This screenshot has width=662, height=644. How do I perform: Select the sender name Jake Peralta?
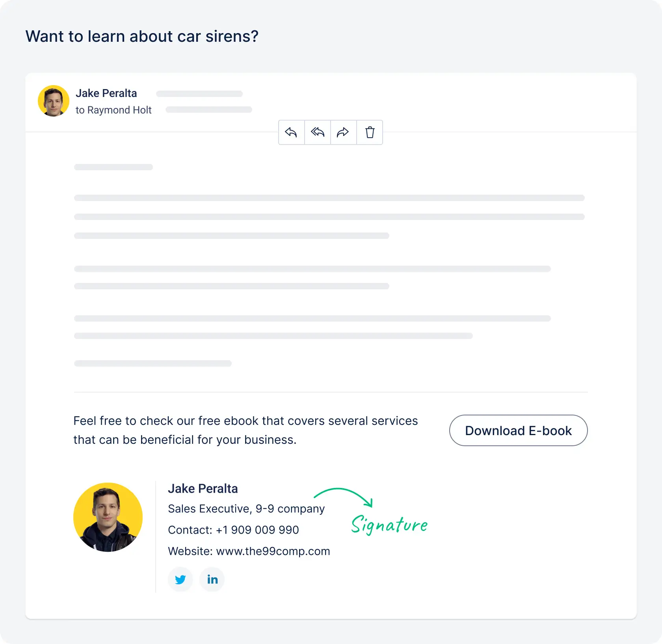click(x=106, y=93)
